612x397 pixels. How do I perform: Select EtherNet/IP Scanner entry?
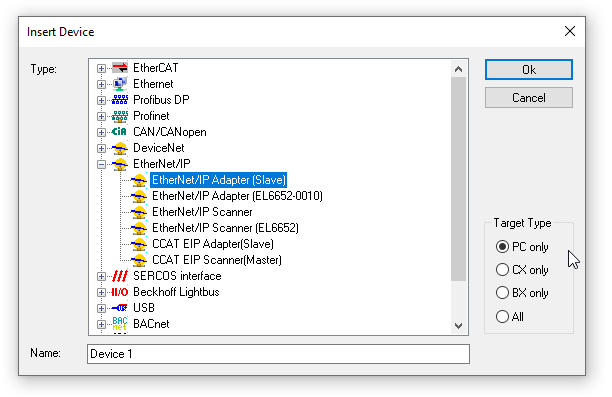click(x=202, y=212)
